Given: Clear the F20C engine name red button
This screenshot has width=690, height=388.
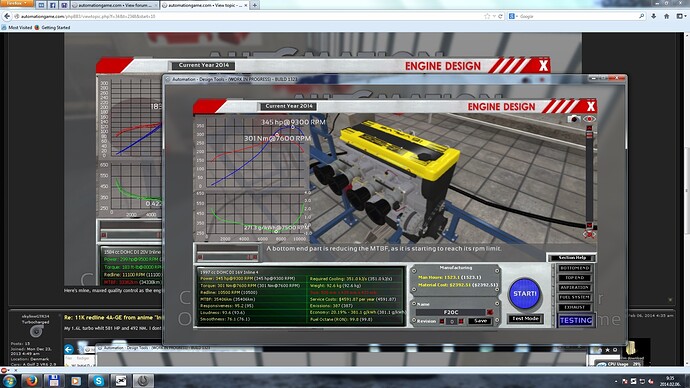Looking at the screenshot, I should click(489, 312).
